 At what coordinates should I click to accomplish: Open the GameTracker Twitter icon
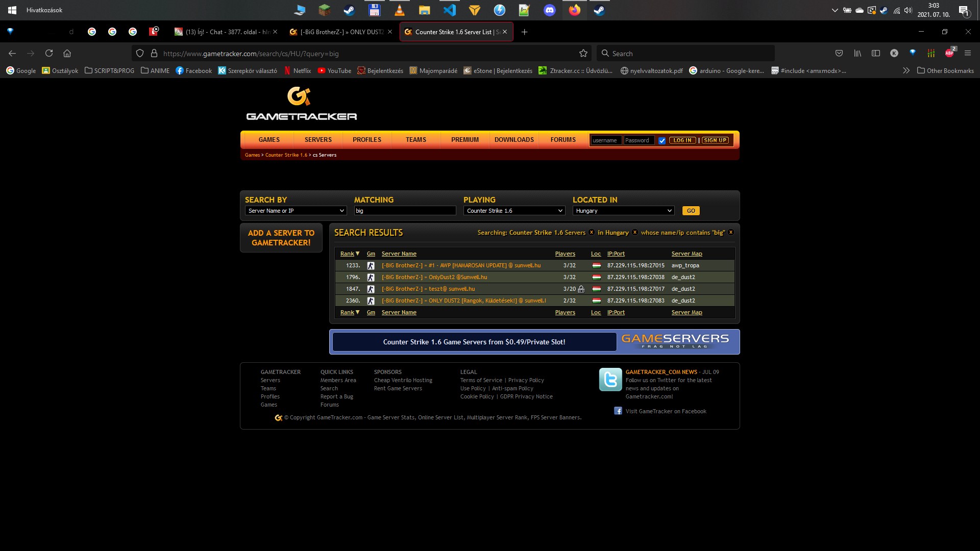610,380
